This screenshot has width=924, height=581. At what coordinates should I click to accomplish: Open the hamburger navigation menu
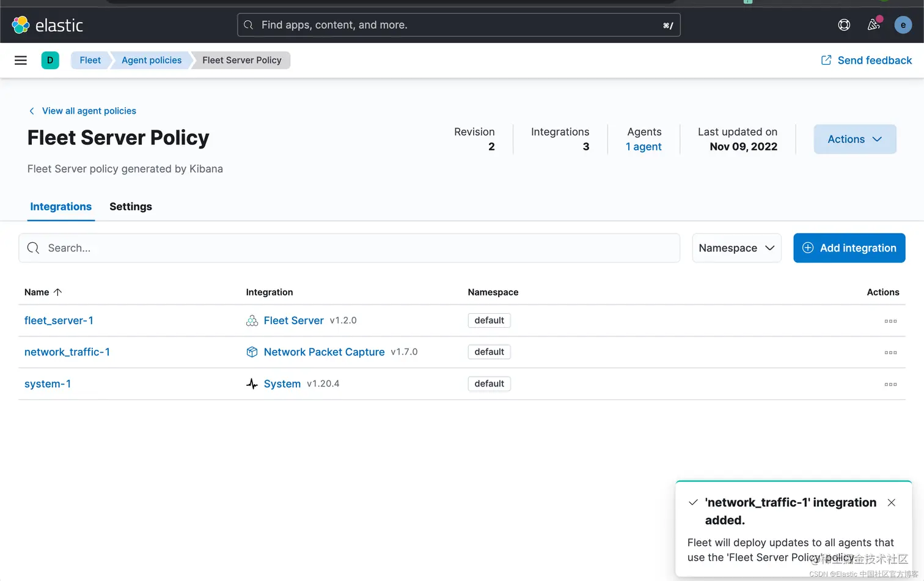pyautogui.click(x=21, y=60)
